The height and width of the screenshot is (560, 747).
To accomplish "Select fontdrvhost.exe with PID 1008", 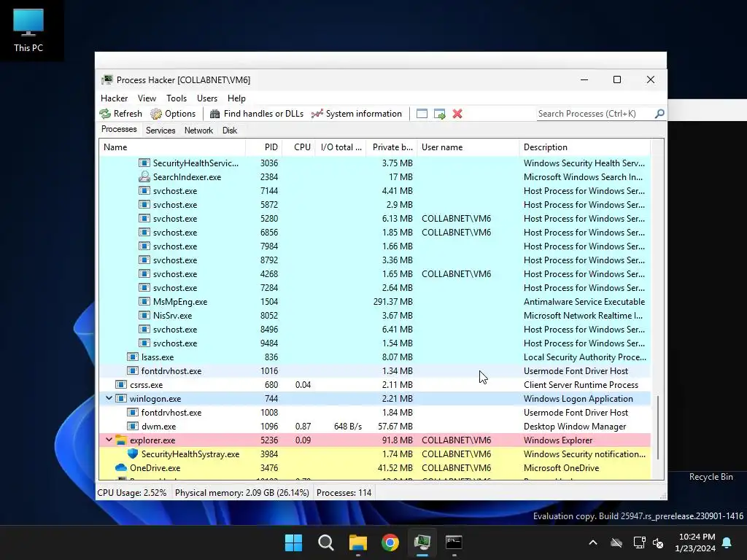I will (x=374, y=413).
